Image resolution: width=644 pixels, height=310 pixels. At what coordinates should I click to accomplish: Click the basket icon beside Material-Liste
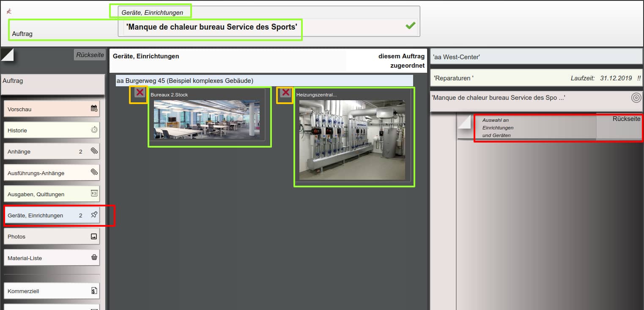pyautogui.click(x=94, y=258)
